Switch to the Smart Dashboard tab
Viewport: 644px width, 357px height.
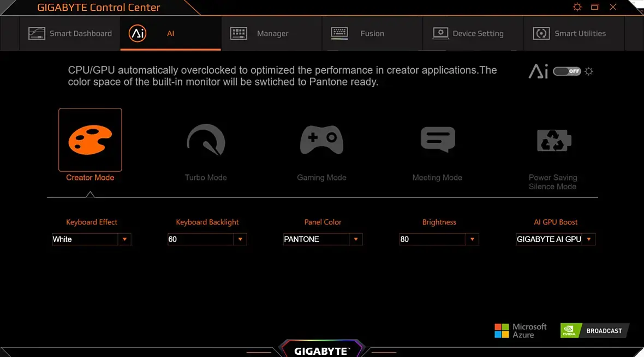click(70, 34)
